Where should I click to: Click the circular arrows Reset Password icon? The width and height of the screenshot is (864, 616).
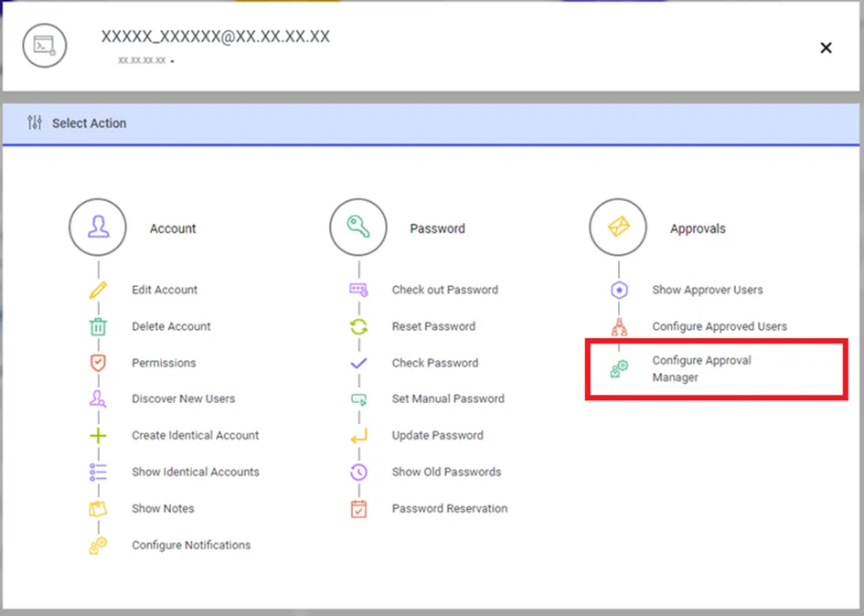[x=358, y=326]
